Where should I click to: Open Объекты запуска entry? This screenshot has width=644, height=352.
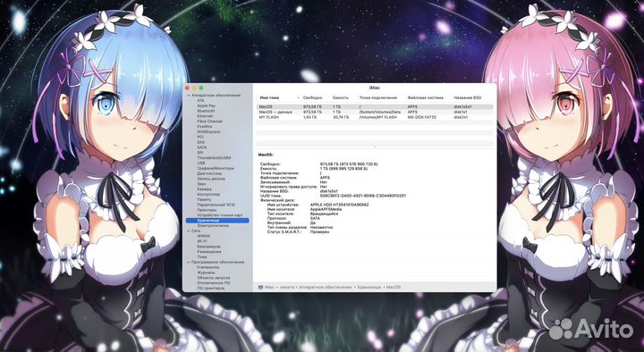tap(214, 278)
